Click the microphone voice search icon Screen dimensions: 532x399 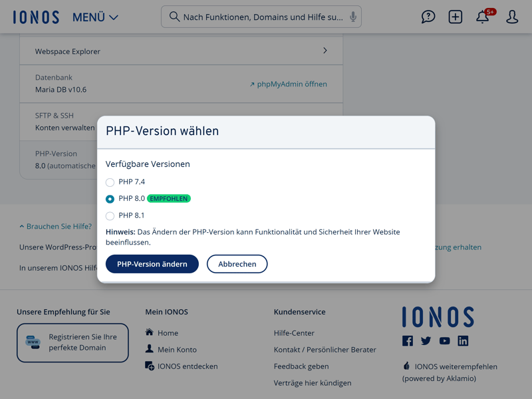[x=353, y=17]
